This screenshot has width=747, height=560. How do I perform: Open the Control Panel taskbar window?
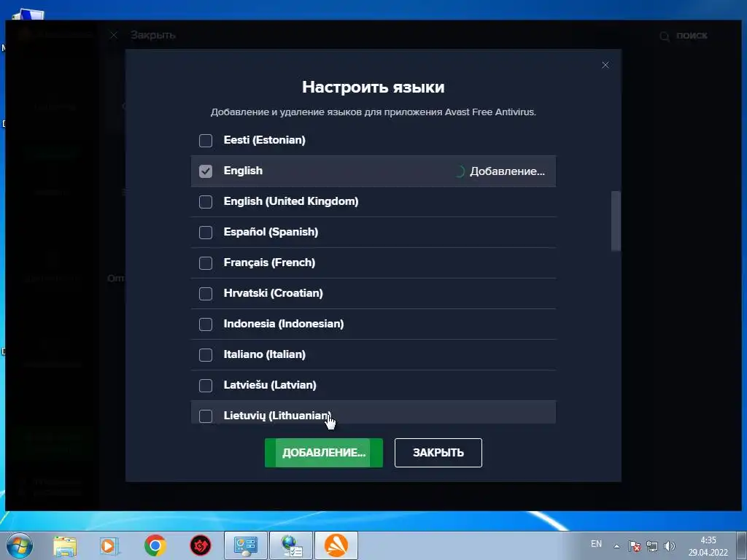[x=246, y=545]
